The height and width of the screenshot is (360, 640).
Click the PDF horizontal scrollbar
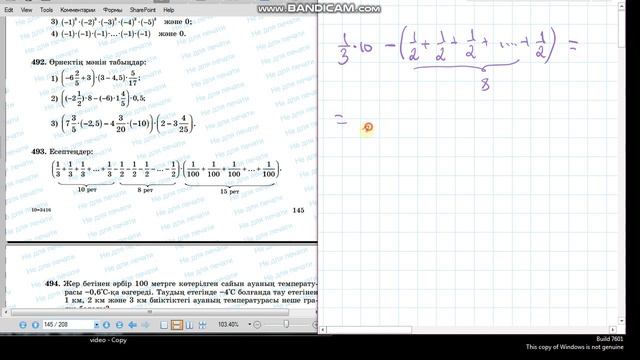pos(150,312)
